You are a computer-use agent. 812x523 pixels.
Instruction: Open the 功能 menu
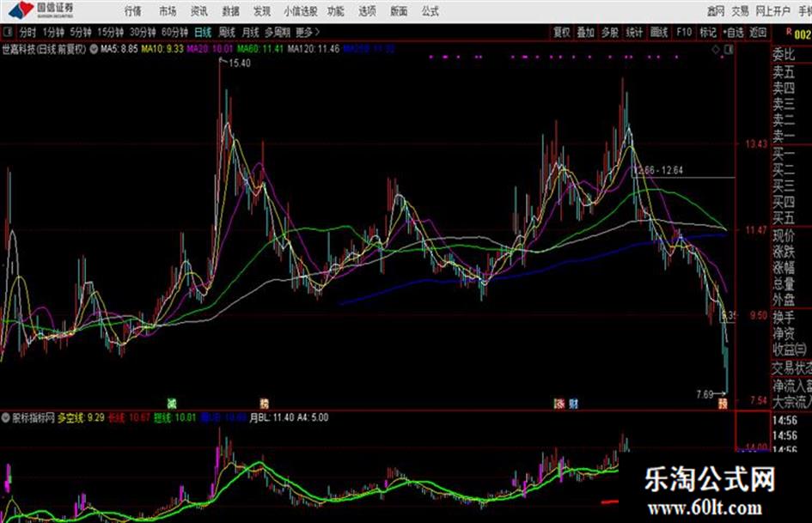(x=336, y=11)
